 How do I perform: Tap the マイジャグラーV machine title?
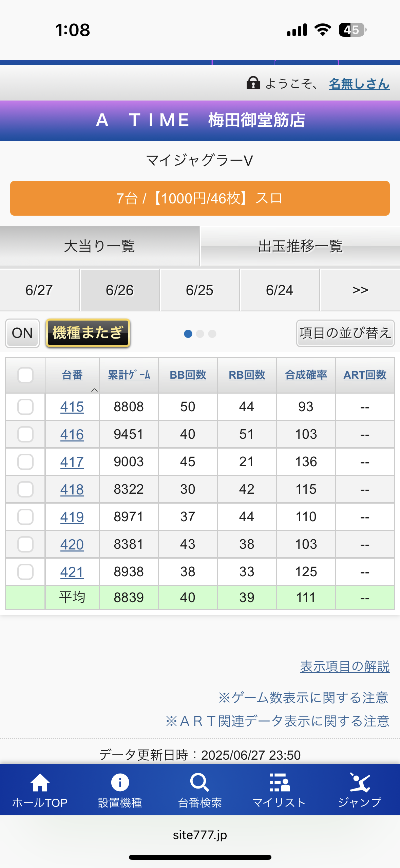click(x=200, y=160)
